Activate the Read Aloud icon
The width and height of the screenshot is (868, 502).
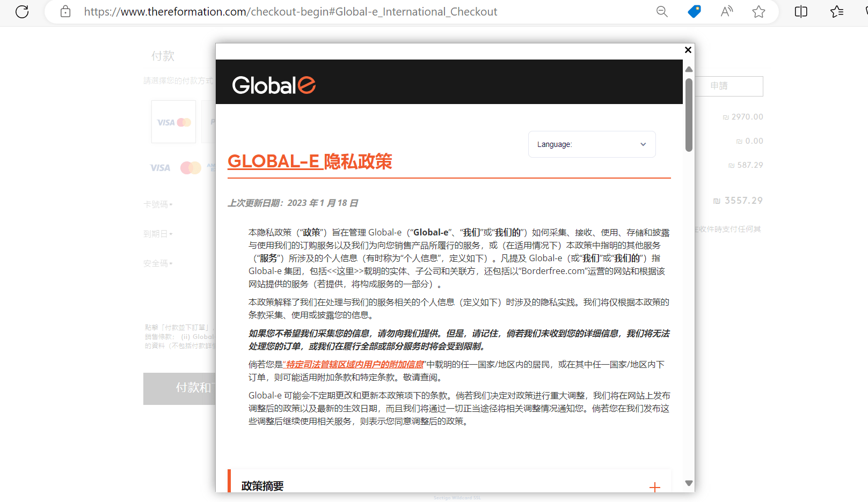pos(727,11)
